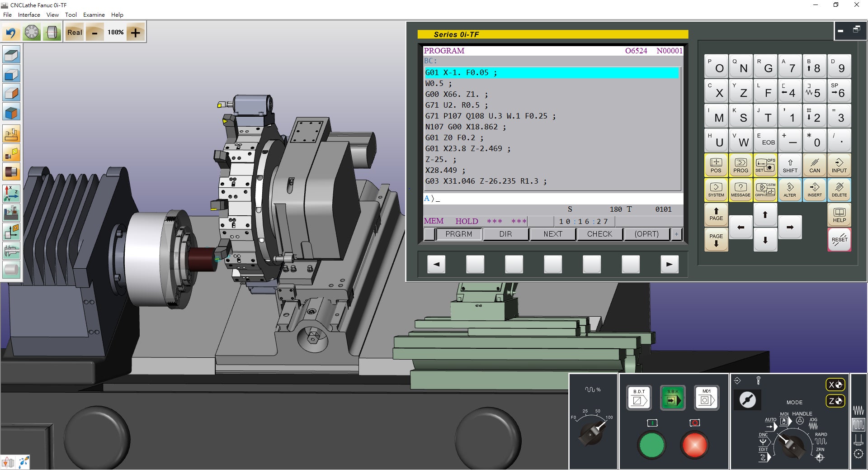Open the File menu
Viewport: 868px width, 470px height.
7,14
